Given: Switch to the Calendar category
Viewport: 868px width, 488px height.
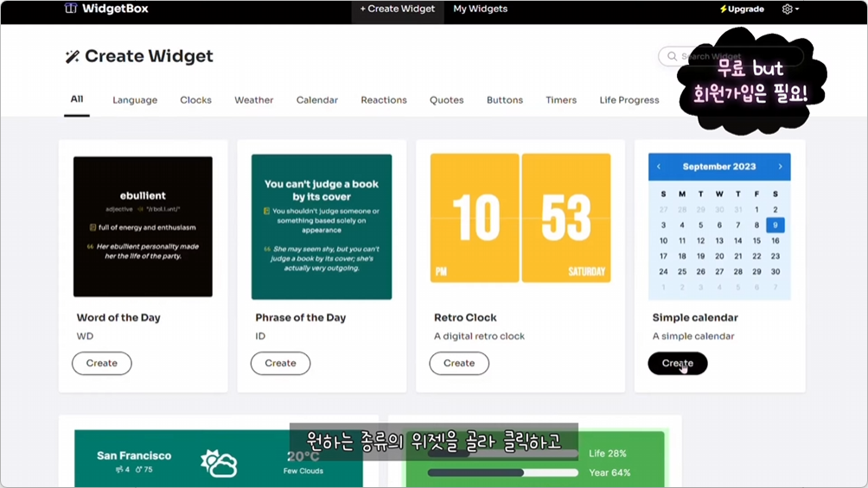Looking at the screenshot, I should pos(316,100).
